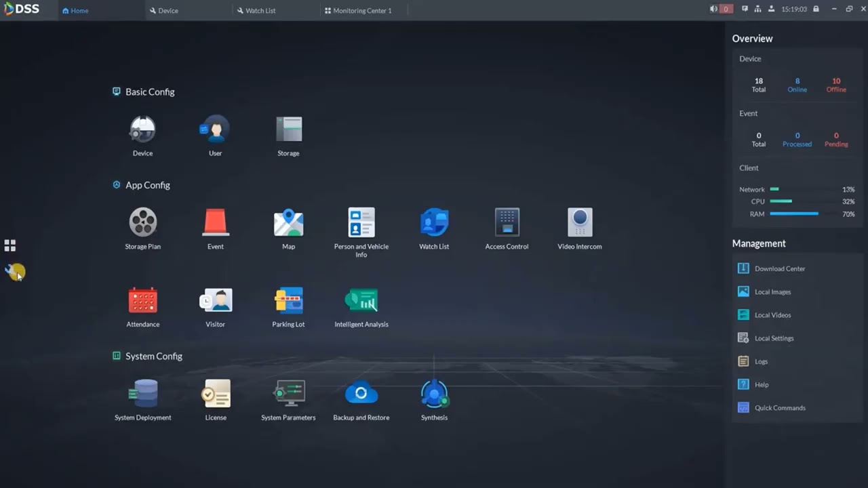Click the red alarm count badge
The width and height of the screenshot is (868, 488).
pyautogui.click(x=726, y=9)
